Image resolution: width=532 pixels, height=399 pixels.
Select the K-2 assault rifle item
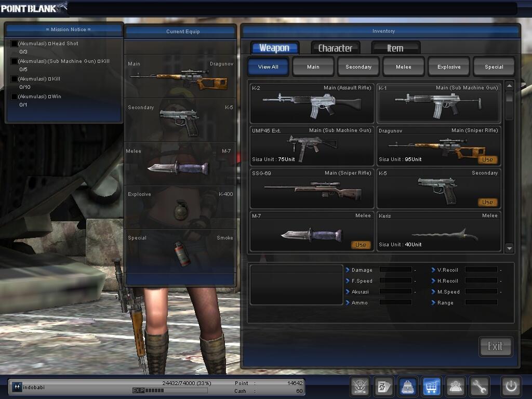click(x=312, y=103)
